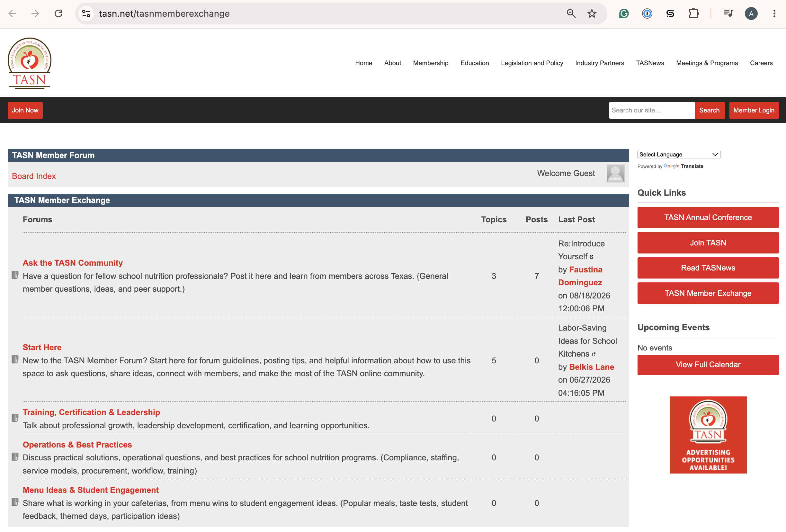Open Belkis Lane's profile link
786x532 pixels.
click(x=592, y=367)
